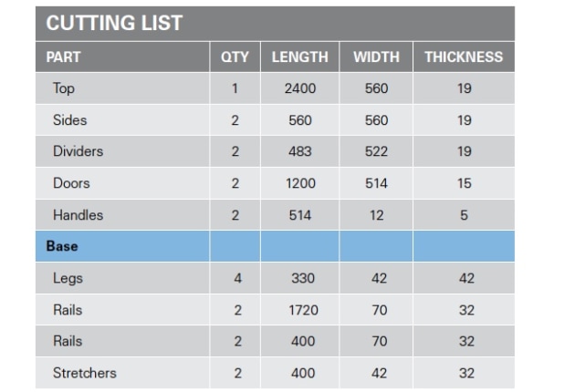Viewport: 575px width, 392px height.
Task: Click the blue Base section header
Action: point(275,246)
